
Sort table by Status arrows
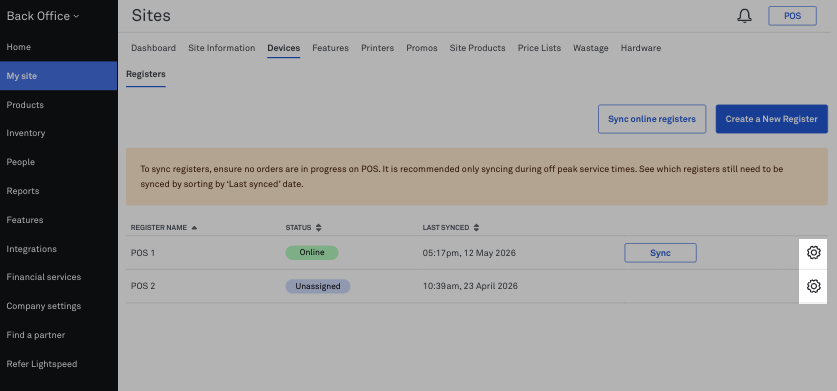318,228
